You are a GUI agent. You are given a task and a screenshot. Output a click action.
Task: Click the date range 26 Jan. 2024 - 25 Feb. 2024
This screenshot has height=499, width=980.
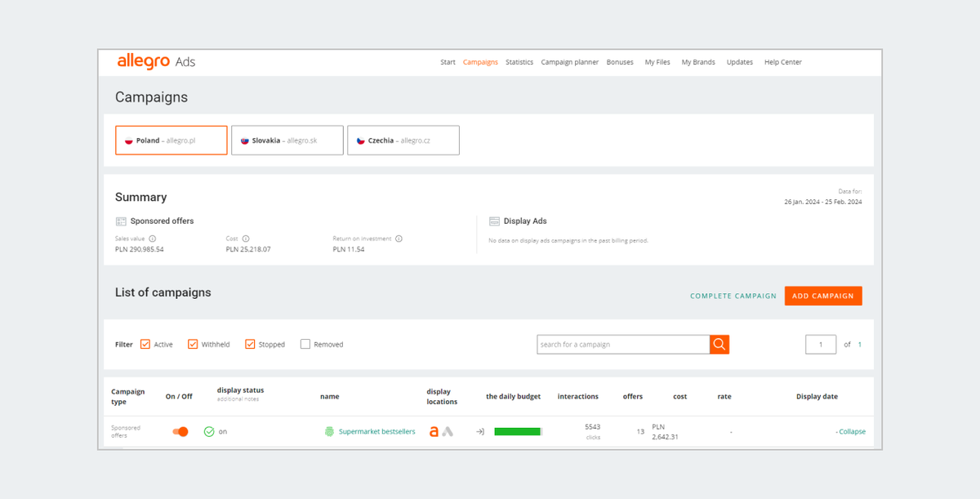coord(823,202)
